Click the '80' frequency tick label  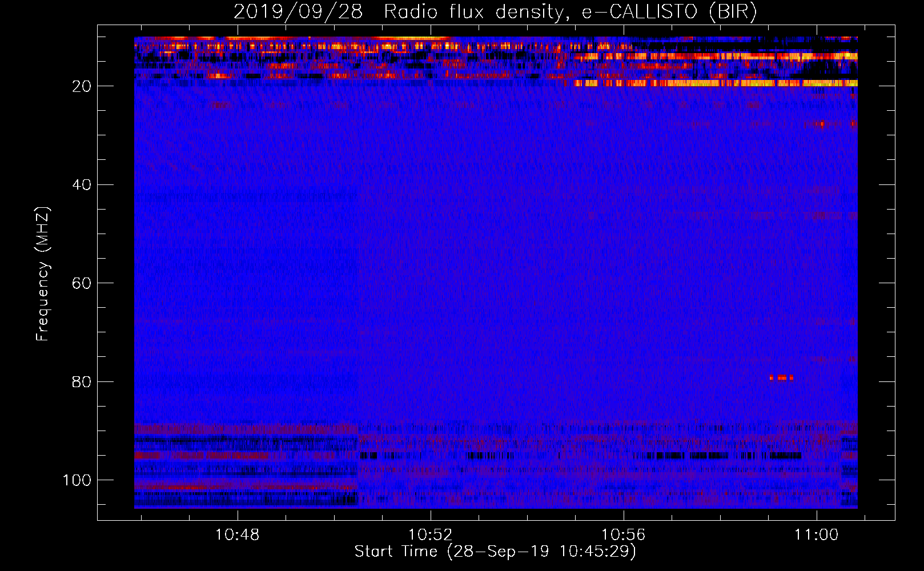coord(82,381)
